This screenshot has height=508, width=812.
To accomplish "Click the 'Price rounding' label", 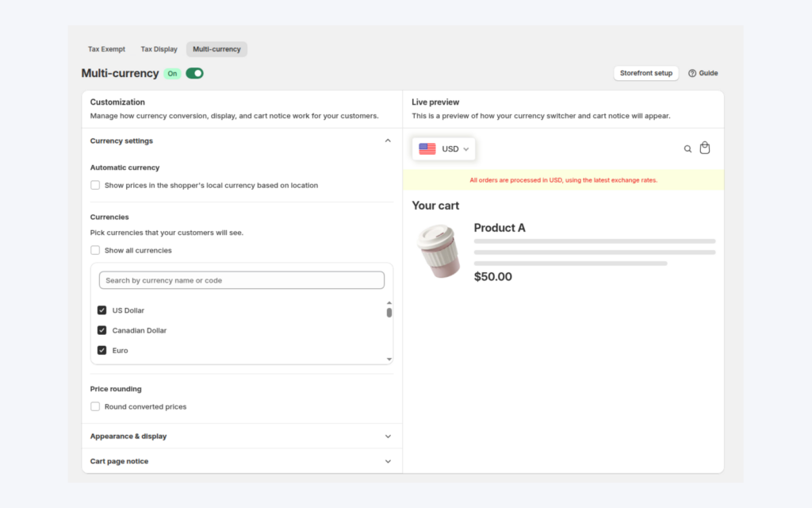I will click(x=116, y=389).
